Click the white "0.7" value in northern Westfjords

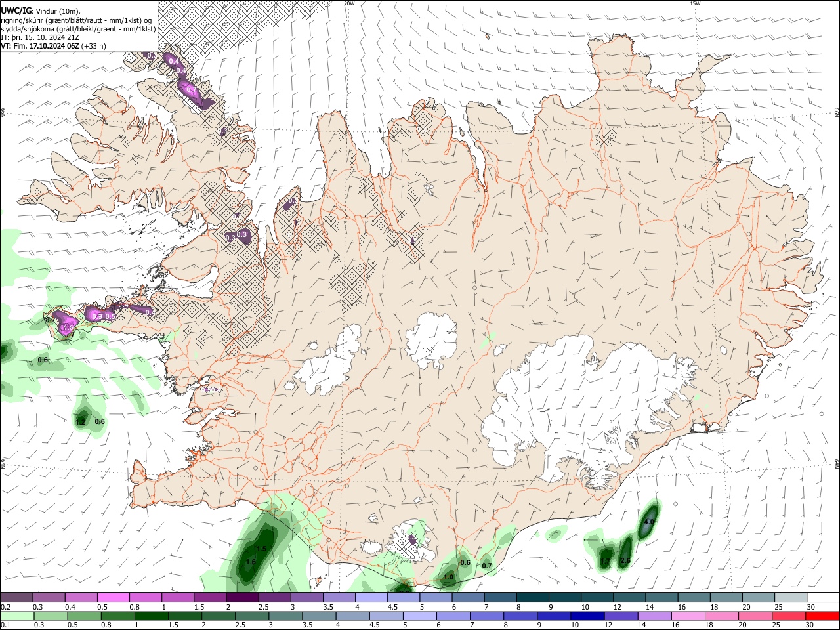click(192, 90)
